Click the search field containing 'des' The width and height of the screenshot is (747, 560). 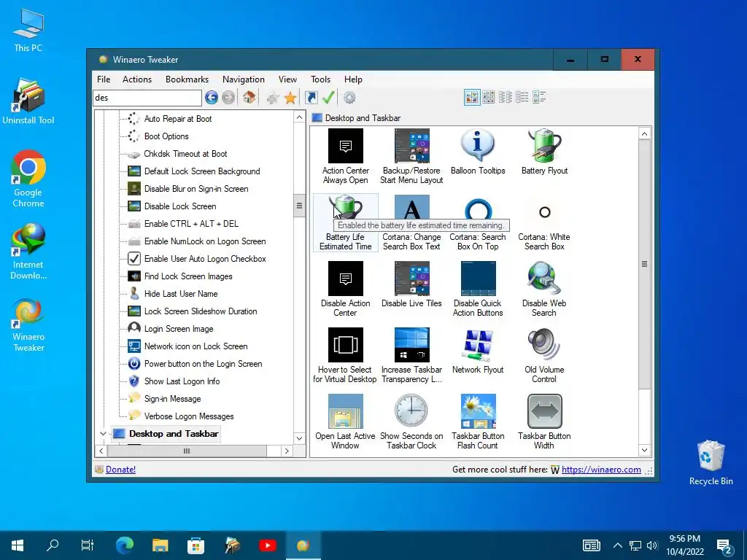pyautogui.click(x=147, y=98)
